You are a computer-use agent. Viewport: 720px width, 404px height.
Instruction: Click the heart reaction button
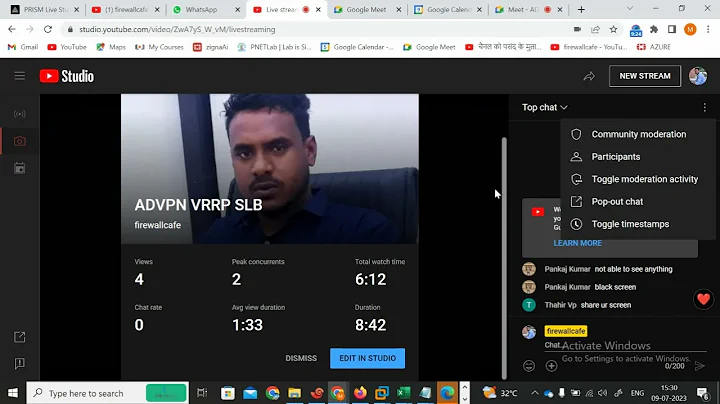703,299
